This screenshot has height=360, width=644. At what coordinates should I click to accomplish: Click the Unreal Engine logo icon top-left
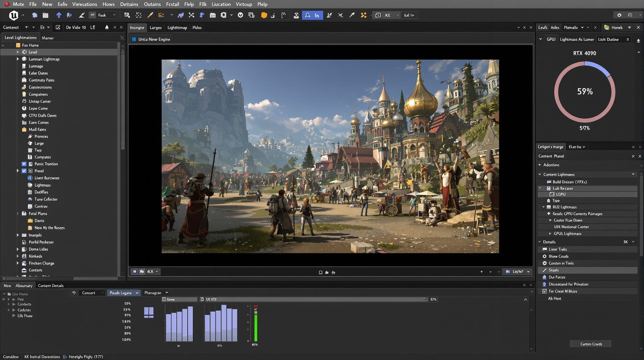click(x=14, y=15)
